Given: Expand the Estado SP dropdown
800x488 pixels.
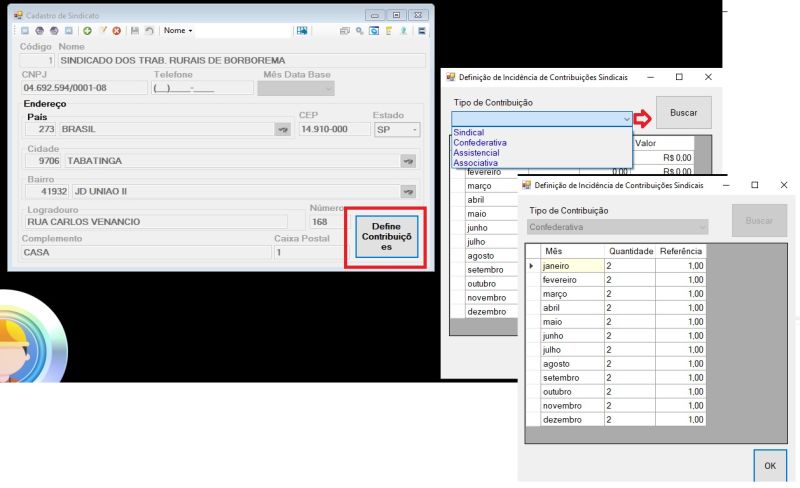Looking at the screenshot, I should [x=414, y=130].
